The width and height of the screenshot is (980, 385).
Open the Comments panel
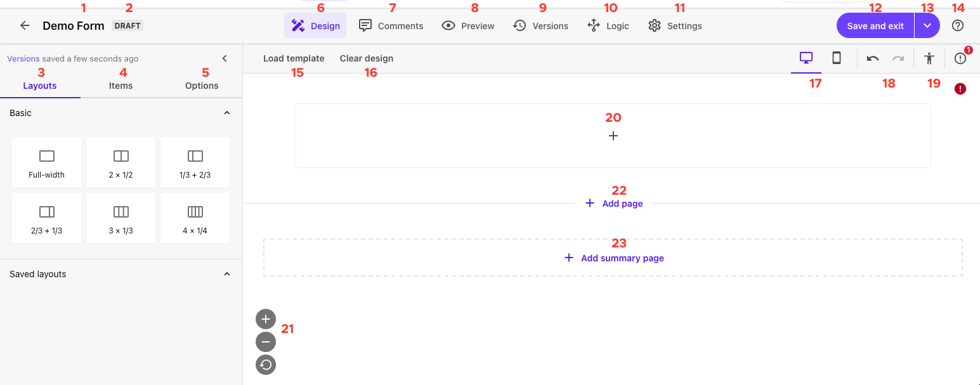click(391, 25)
